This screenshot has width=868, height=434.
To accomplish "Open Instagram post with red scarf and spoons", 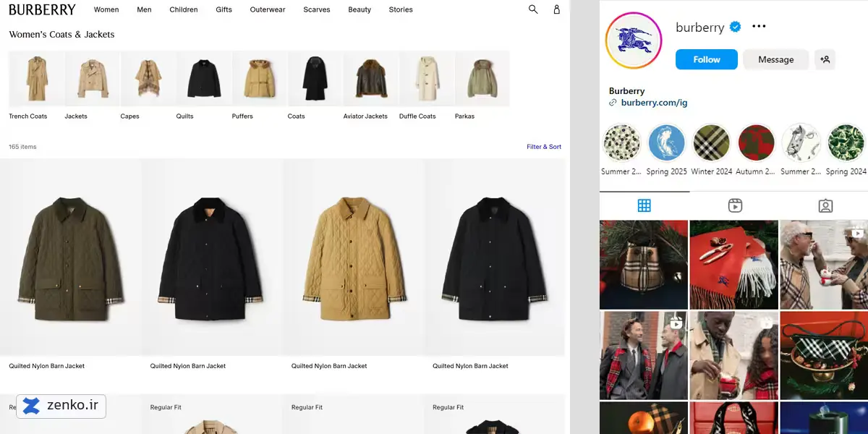I will coord(734,265).
